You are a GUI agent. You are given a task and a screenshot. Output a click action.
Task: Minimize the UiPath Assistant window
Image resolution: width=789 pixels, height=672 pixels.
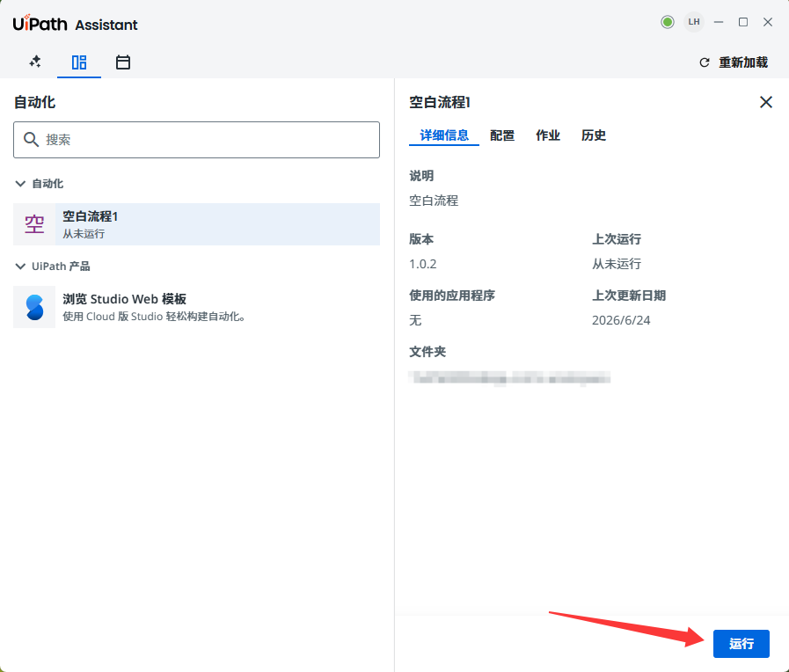pos(719,22)
